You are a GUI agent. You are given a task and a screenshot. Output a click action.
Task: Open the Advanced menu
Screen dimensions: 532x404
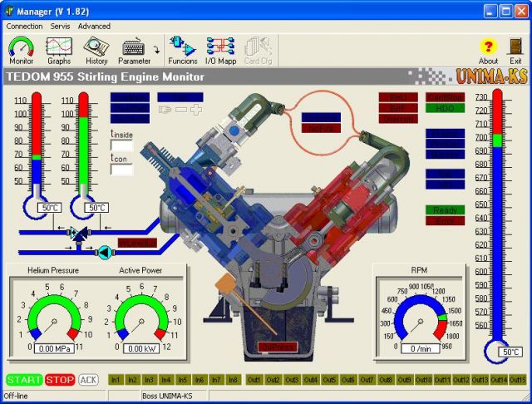coord(94,27)
